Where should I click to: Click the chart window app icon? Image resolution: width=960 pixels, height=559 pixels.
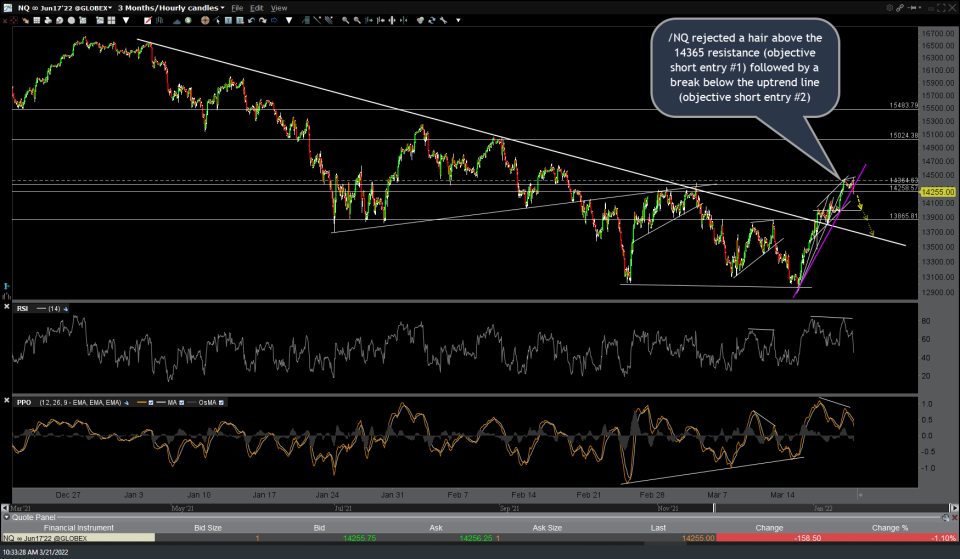click(7, 7)
